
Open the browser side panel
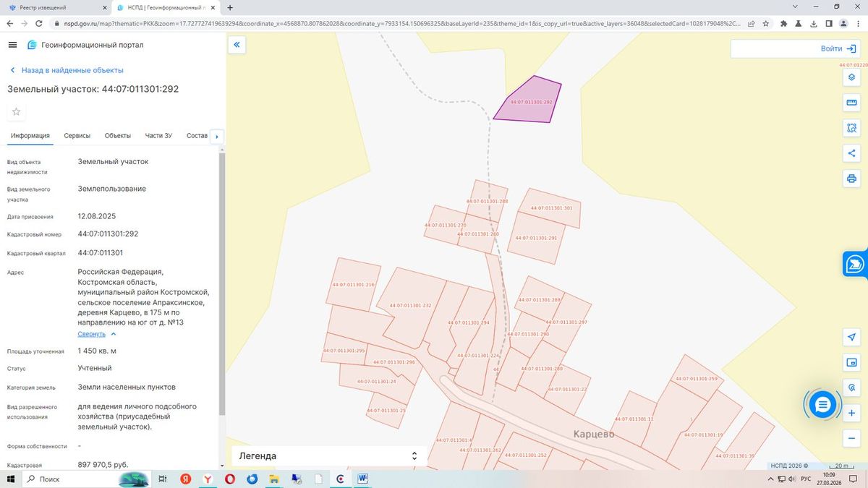point(829,23)
